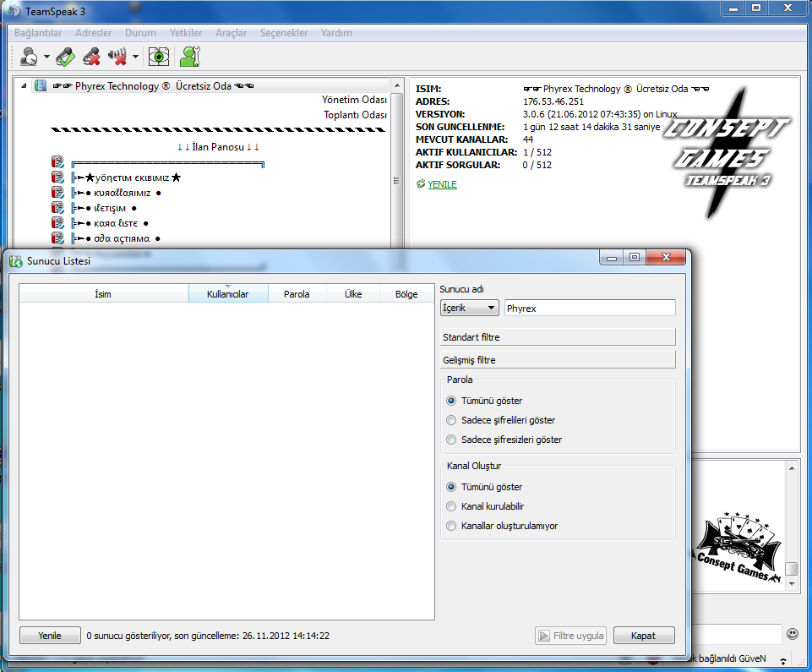Select 'Sadece şifresizleri göster' radio option
Viewport: 812px width, 672px height.
(451, 440)
